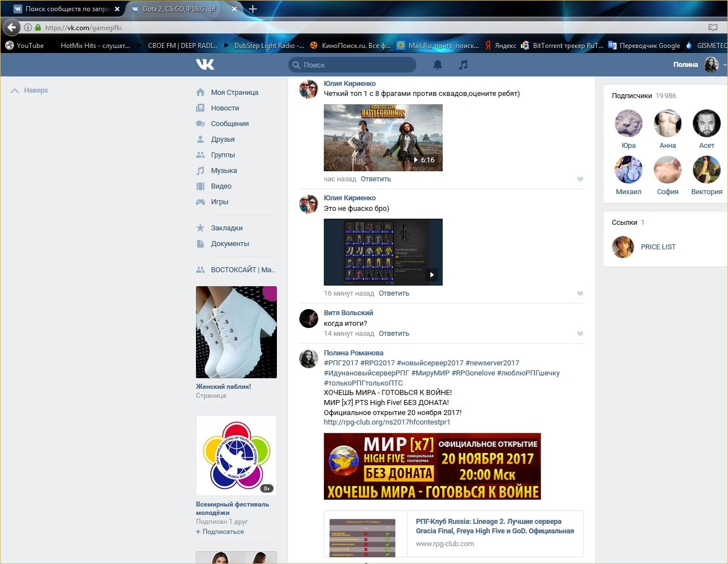Like the comment posted час назад
The width and height of the screenshot is (728, 564).
click(580, 180)
